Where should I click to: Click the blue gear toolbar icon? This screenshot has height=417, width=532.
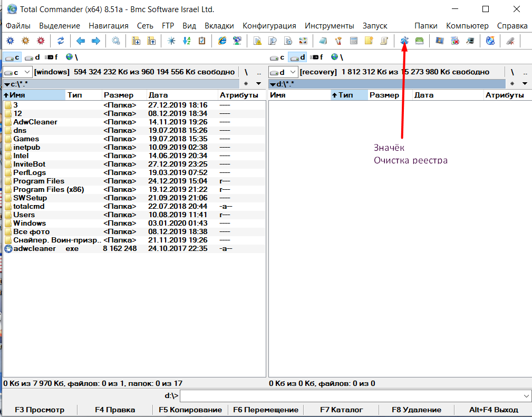pyautogui.click(x=10, y=41)
